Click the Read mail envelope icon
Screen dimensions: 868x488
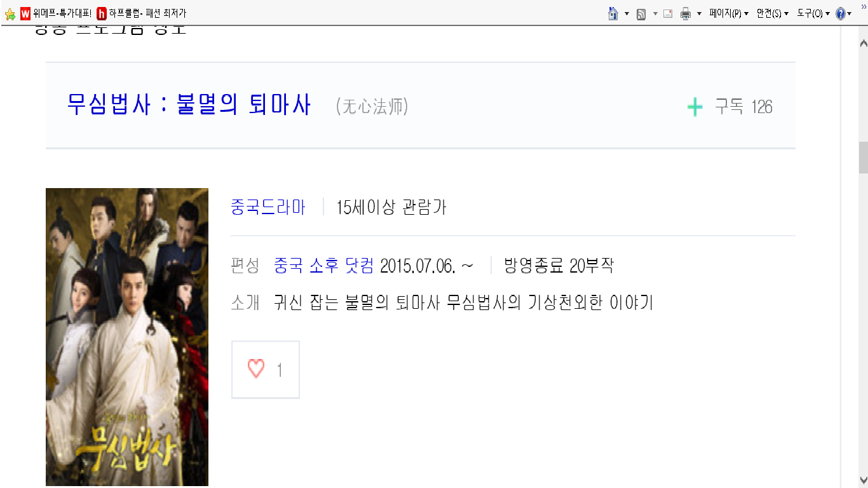668,13
